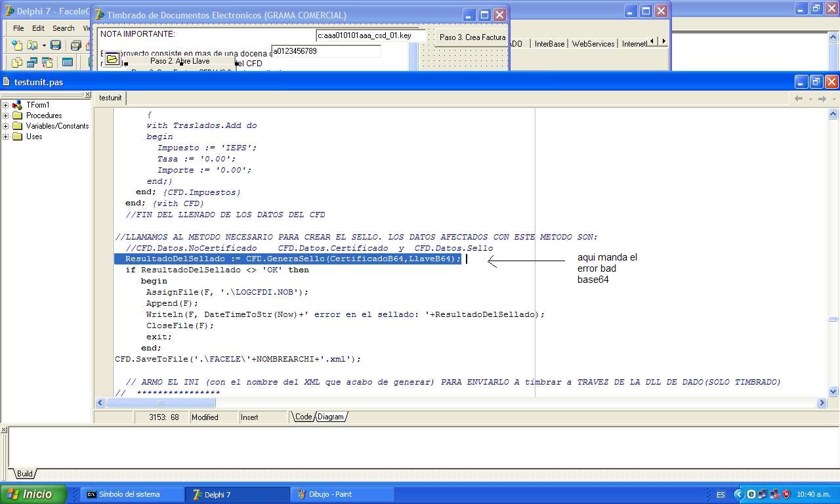Expand the Uses tree node
The image size is (840, 504).
click(5, 136)
